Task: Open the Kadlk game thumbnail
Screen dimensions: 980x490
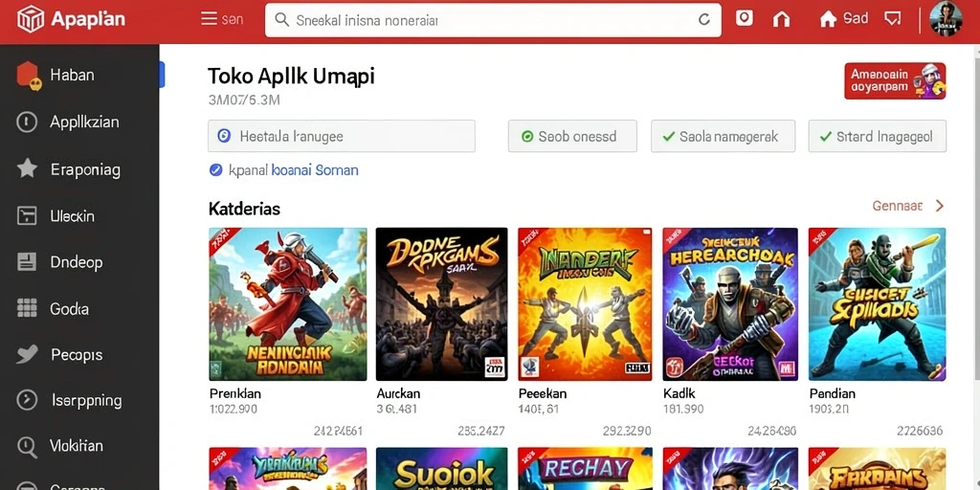Action: [x=728, y=304]
